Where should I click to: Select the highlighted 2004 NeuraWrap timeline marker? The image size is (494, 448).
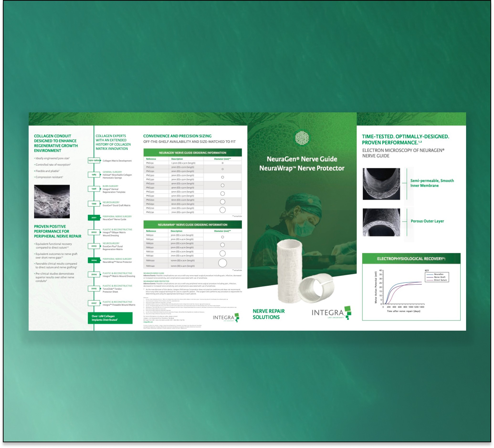[x=94, y=260]
